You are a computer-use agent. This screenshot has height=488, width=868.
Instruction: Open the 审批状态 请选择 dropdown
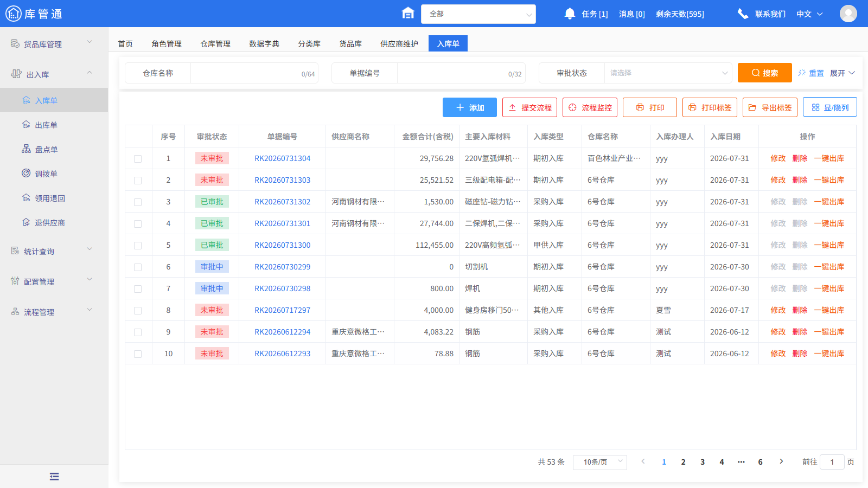[668, 73]
